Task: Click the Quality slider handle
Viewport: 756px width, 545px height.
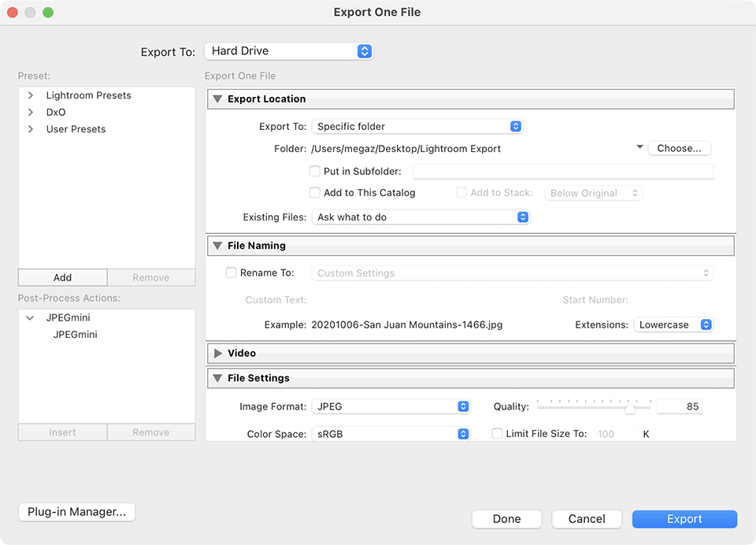Action: pyautogui.click(x=630, y=409)
